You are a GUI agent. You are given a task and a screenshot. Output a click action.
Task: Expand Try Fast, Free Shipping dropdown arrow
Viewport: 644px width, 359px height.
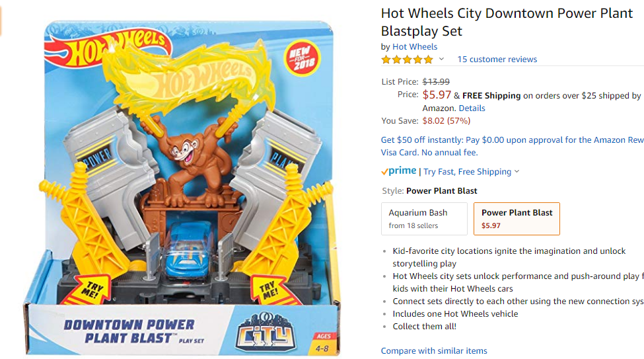coord(517,171)
